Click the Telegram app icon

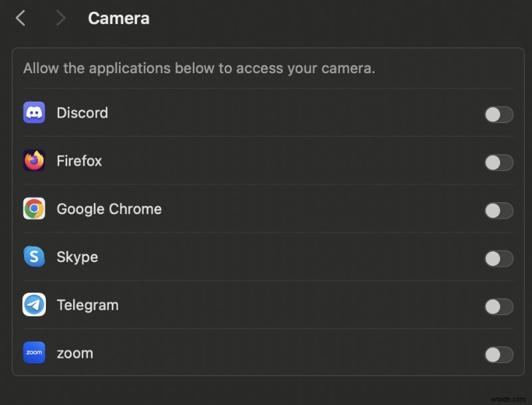click(x=34, y=305)
